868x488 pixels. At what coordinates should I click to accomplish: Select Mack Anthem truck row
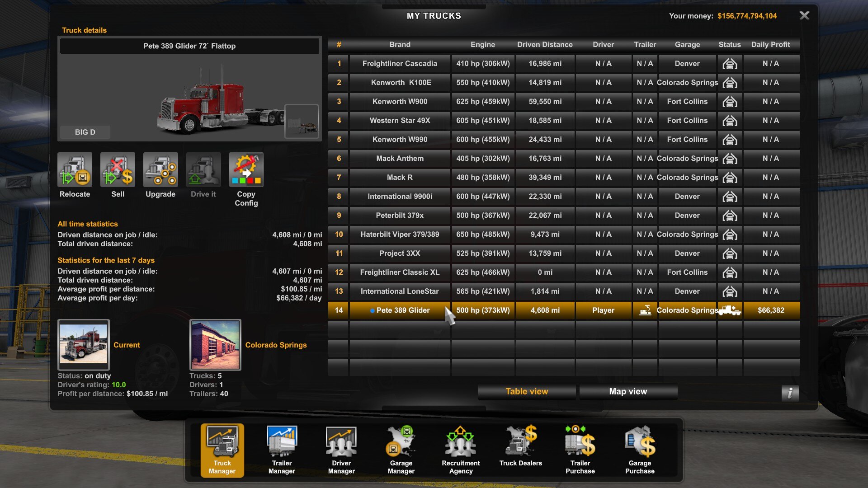click(x=564, y=159)
